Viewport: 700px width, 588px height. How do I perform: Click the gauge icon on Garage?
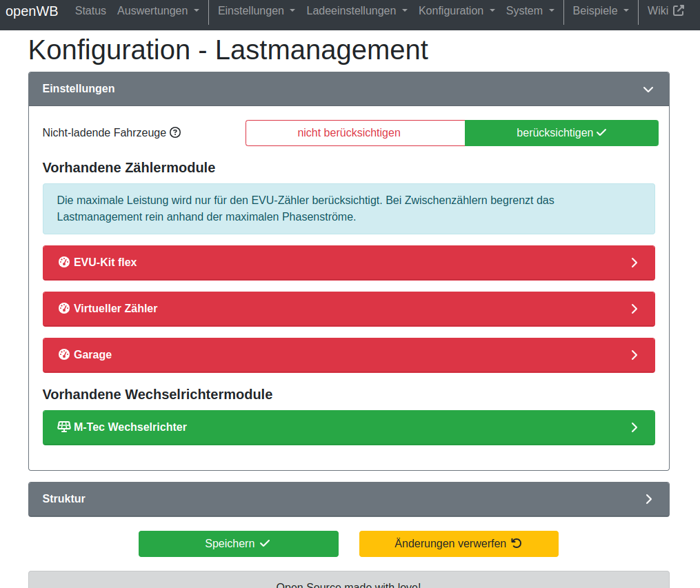[64, 355]
